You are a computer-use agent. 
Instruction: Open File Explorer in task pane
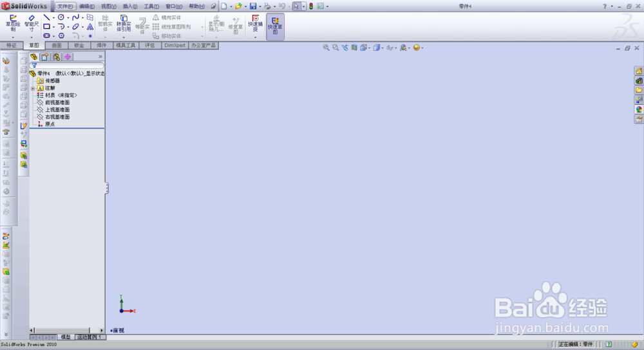click(x=639, y=90)
